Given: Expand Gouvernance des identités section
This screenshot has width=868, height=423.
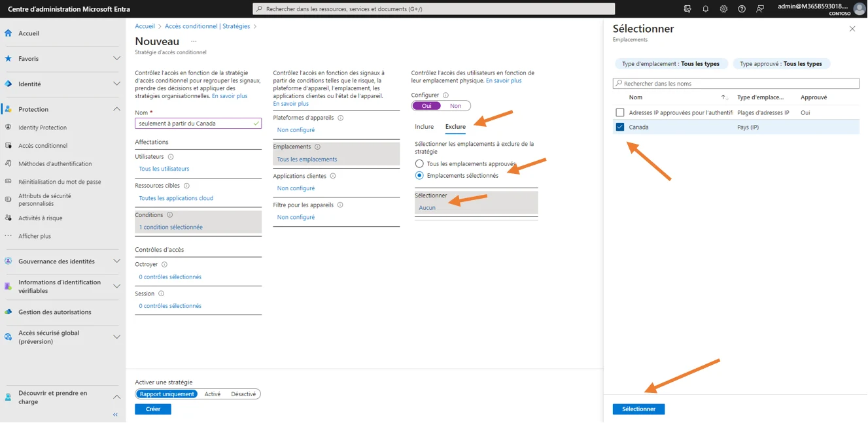Looking at the screenshot, I should pos(116,262).
